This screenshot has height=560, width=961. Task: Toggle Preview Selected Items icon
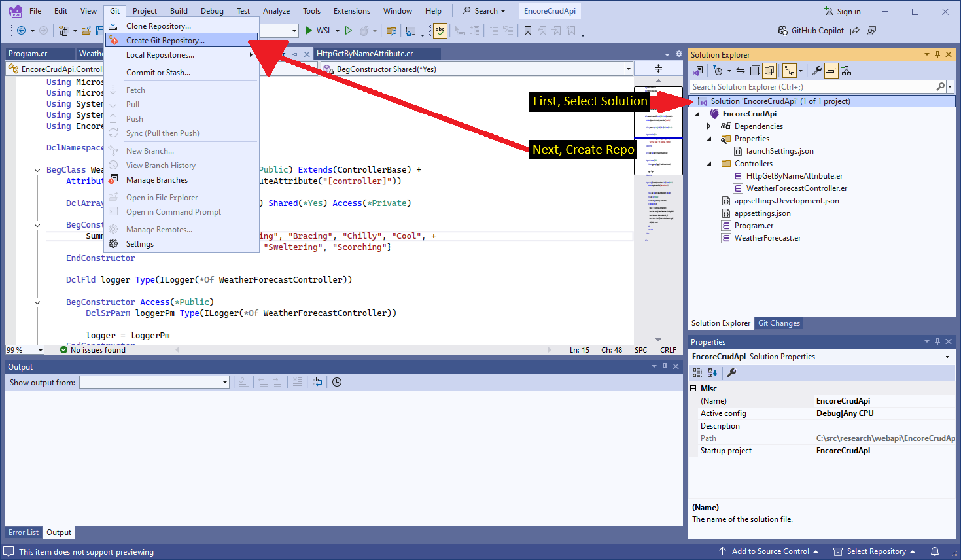coord(831,71)
